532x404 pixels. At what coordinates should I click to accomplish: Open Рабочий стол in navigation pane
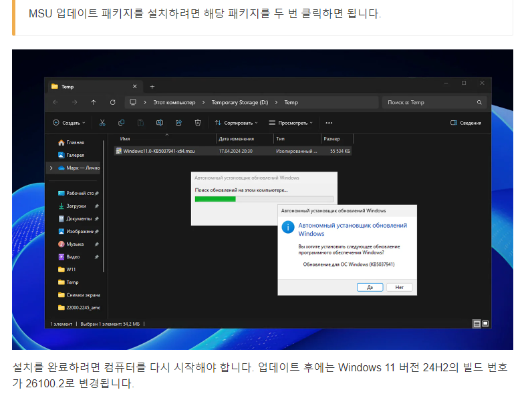[80, 193]
